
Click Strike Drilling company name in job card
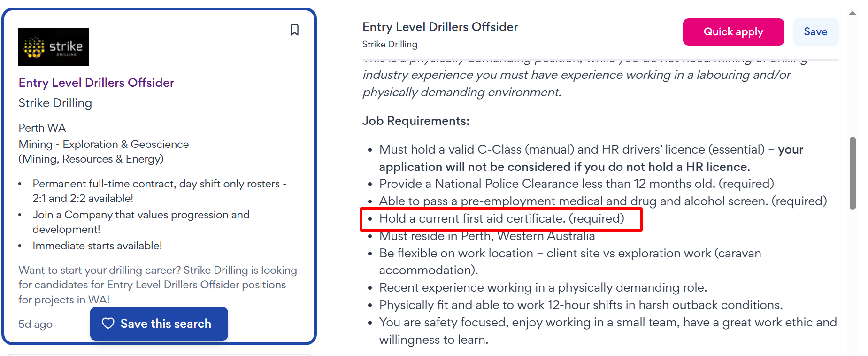point(55,103)
